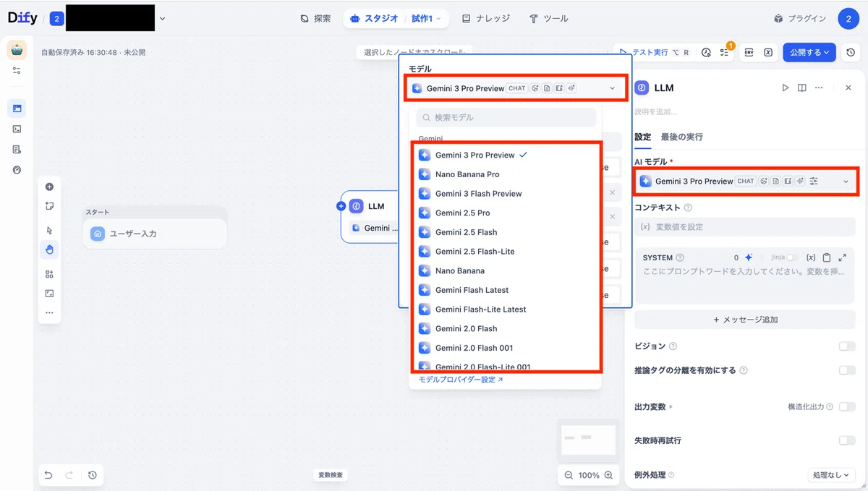Open the LLM node help book icon

802,87
